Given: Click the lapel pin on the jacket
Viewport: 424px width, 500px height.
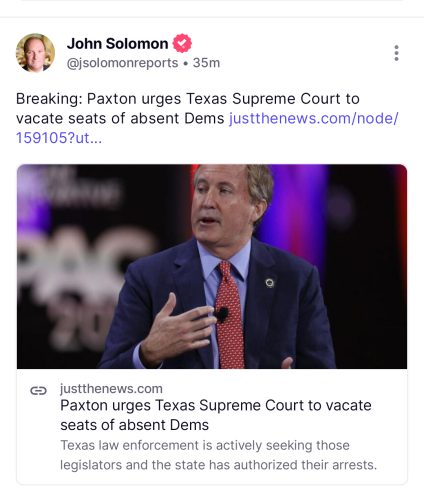Looking at the screenshot, I should pos(270,283).
